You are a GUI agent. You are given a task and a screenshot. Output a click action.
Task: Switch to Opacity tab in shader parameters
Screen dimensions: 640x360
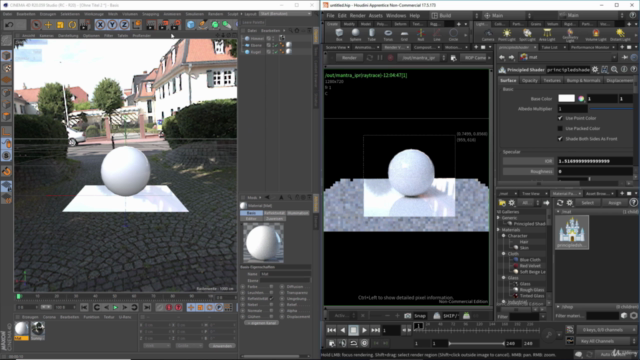coord(530,80)
